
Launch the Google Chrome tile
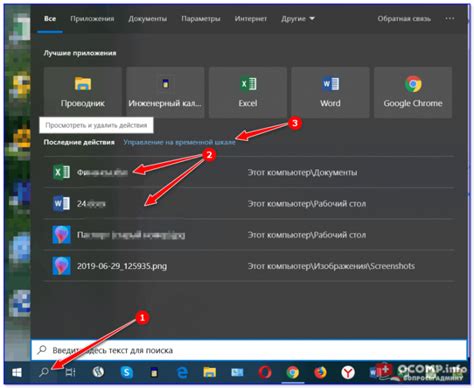(413, 92)
